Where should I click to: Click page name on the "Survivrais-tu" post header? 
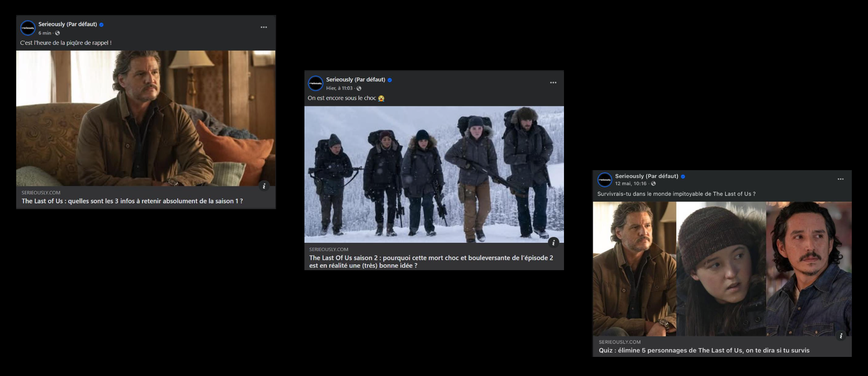[x=646, y=176]
